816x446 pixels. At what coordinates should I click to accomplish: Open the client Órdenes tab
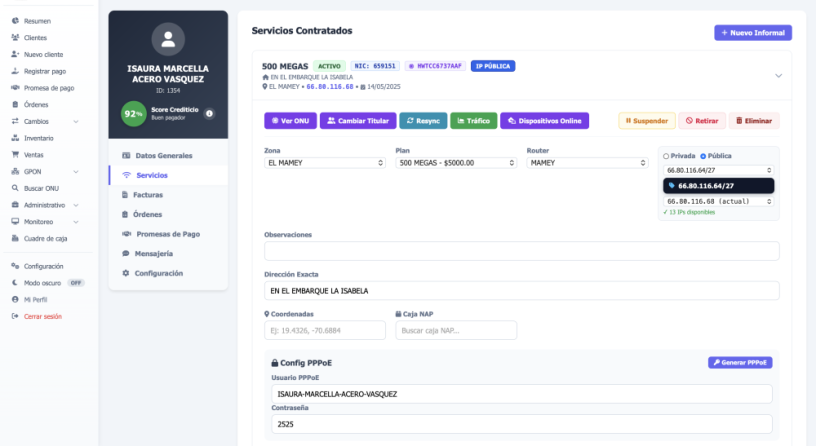click(168, 214)
